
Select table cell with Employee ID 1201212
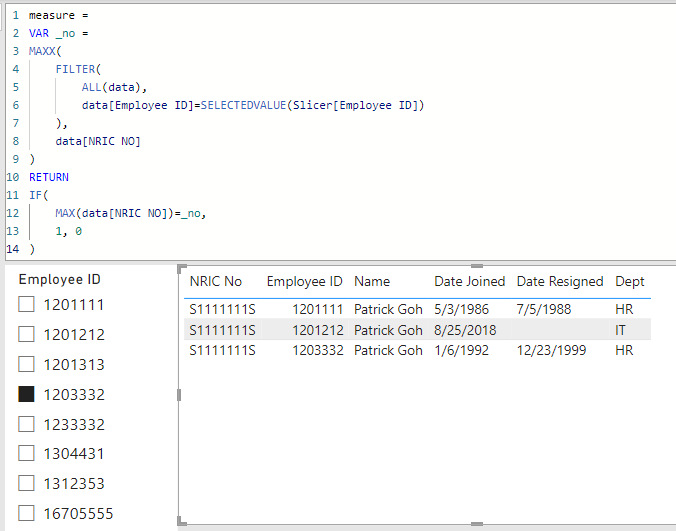tap(318, 330)
